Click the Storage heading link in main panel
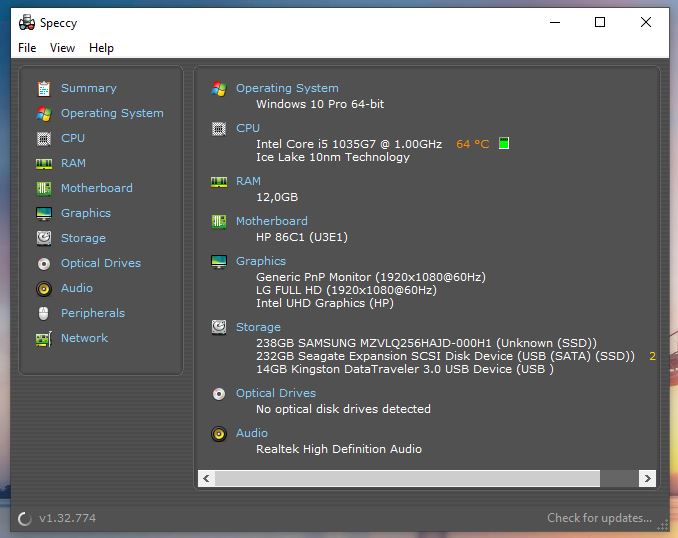This screenshot has width=678, height=538. [258, 327]
